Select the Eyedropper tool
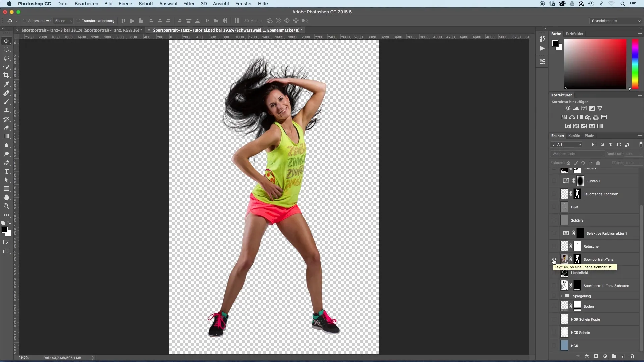The height and width of the screenshot is (362, 644). click(x=6, y=84)
